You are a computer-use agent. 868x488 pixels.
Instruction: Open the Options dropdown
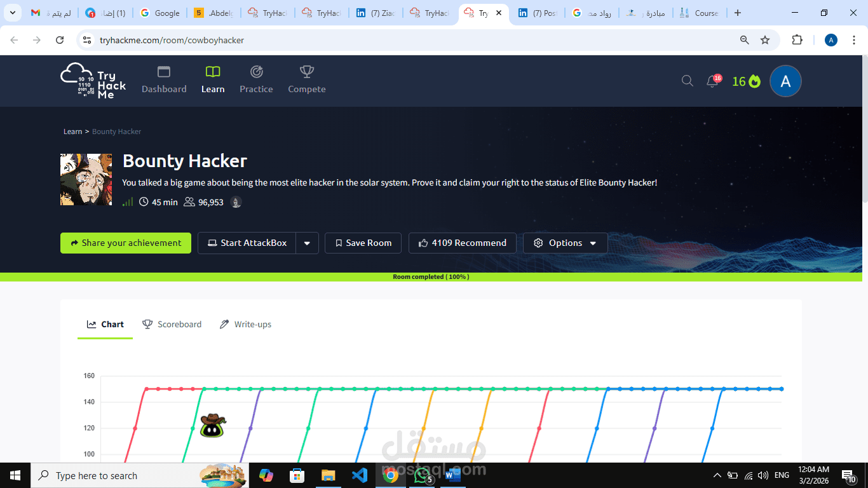click(x=565, y=243)
